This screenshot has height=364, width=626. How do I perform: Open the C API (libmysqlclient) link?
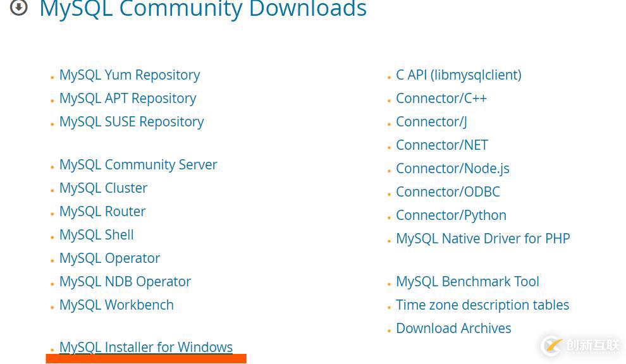coord(458,75)
